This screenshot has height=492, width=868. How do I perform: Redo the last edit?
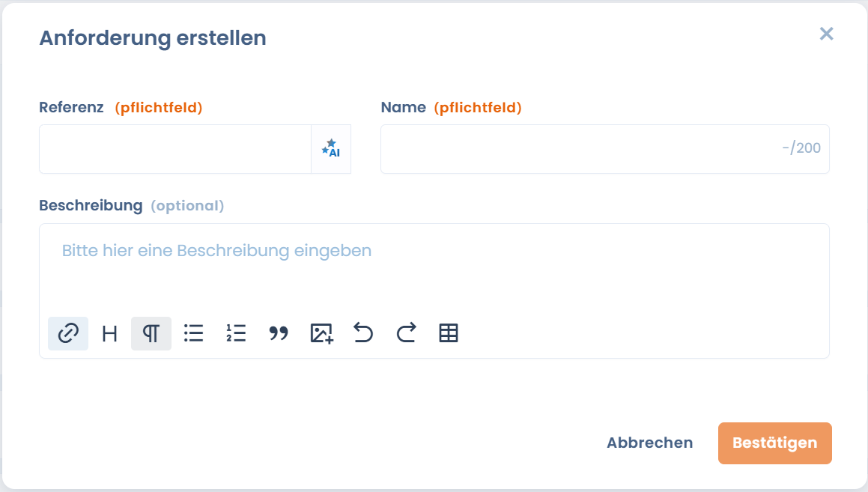pos(406,333)
